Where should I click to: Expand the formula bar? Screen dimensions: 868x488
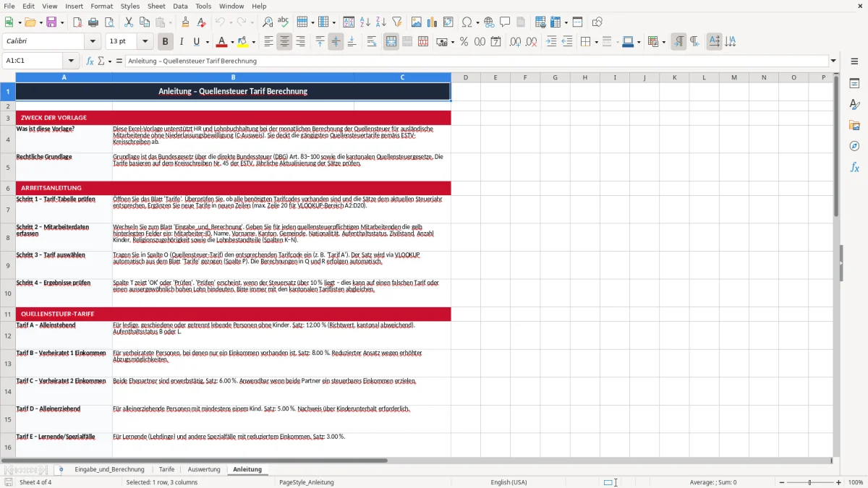pyautogui.click(x=833, y=61)
